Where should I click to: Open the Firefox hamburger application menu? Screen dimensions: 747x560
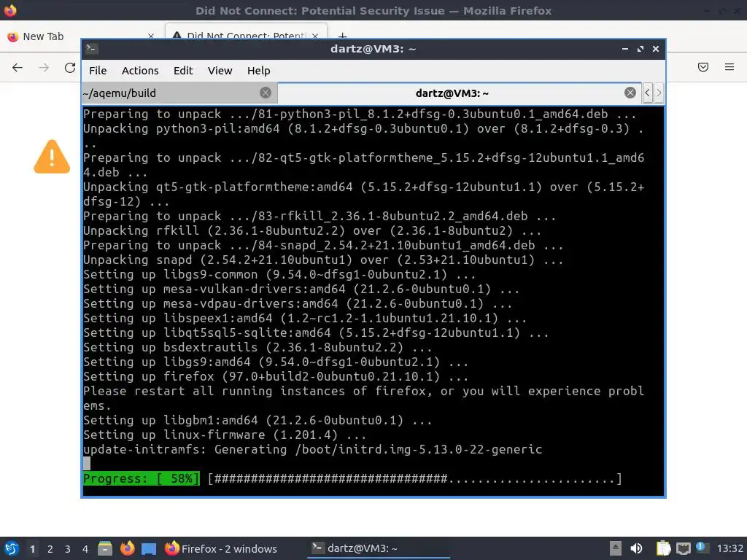click(729, 67)
